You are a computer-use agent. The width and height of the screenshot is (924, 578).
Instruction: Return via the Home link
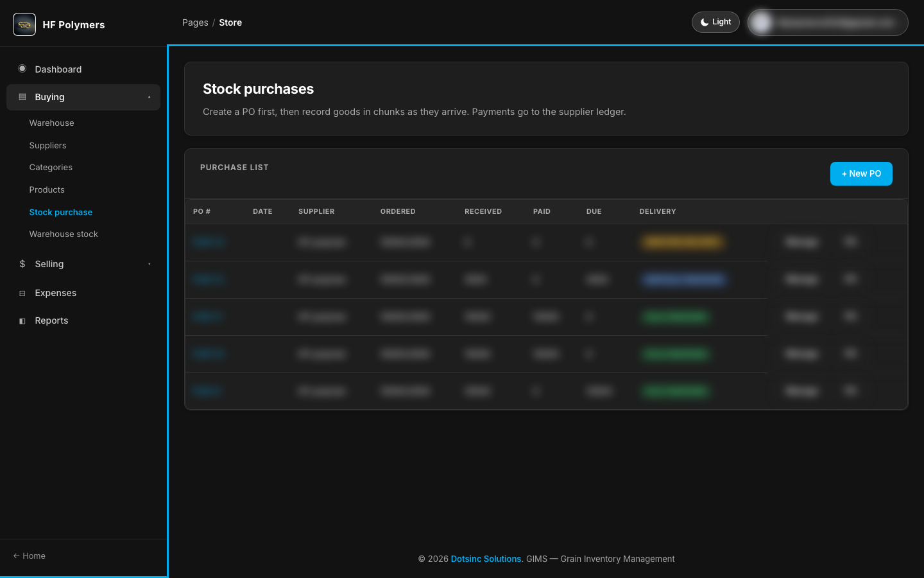pos(30,556)
